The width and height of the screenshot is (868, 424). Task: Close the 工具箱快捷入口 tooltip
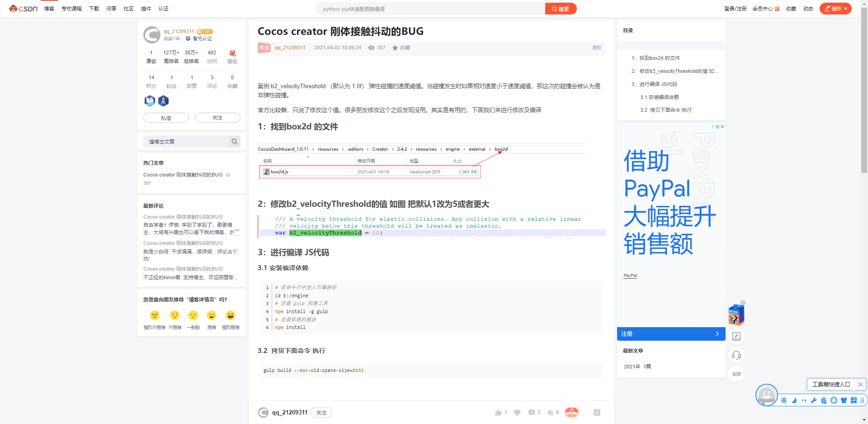click(860, 384)
